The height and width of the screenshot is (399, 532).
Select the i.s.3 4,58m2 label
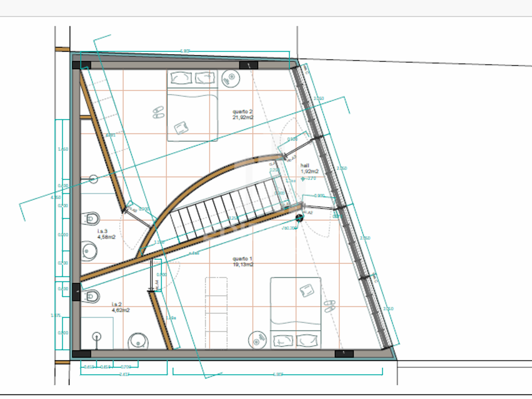pyautogui.click(x=106, y=234)
